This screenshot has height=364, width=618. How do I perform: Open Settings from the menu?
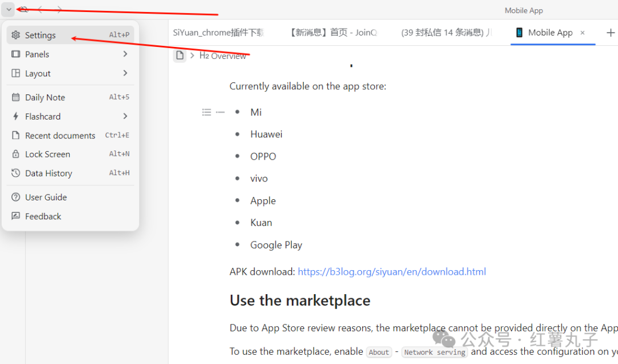(x=70, y=35)
